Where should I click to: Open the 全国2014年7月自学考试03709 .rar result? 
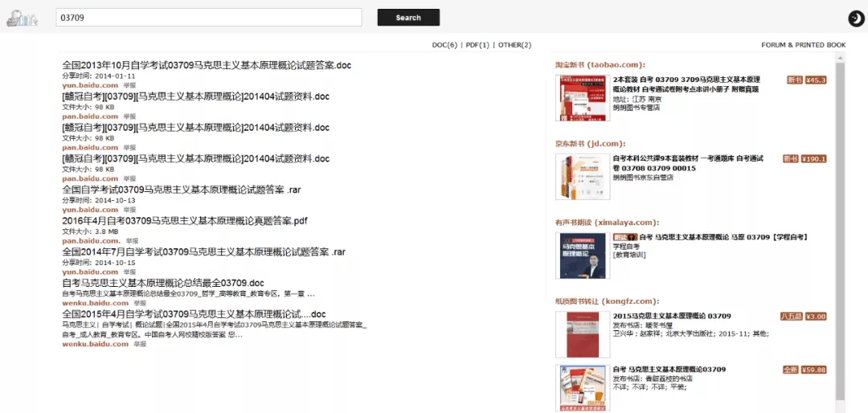[x=203, y=251]
